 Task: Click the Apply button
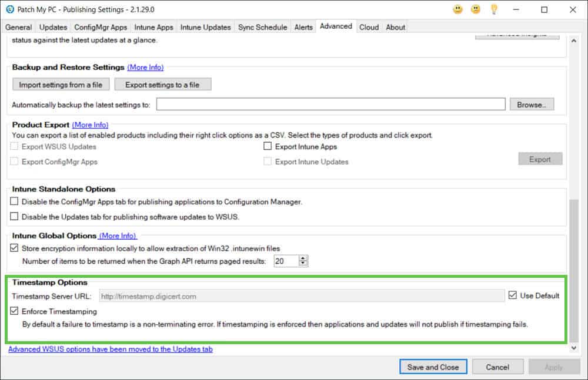pos(554,367)
